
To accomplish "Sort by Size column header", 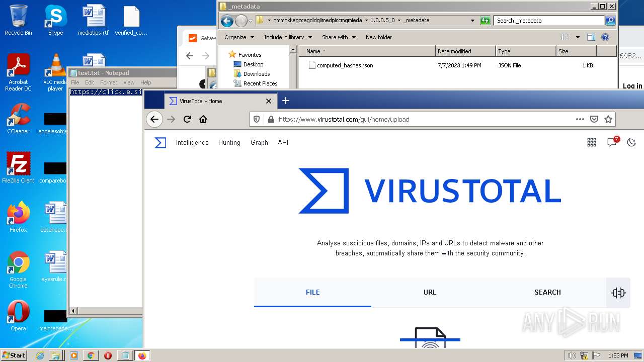I will pos(576,51).
